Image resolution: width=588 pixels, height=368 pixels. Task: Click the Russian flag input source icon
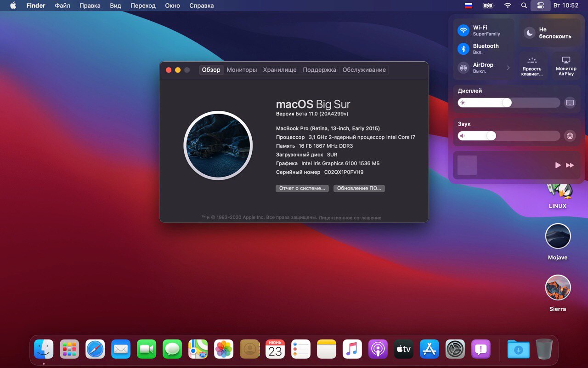click(469, 6)
